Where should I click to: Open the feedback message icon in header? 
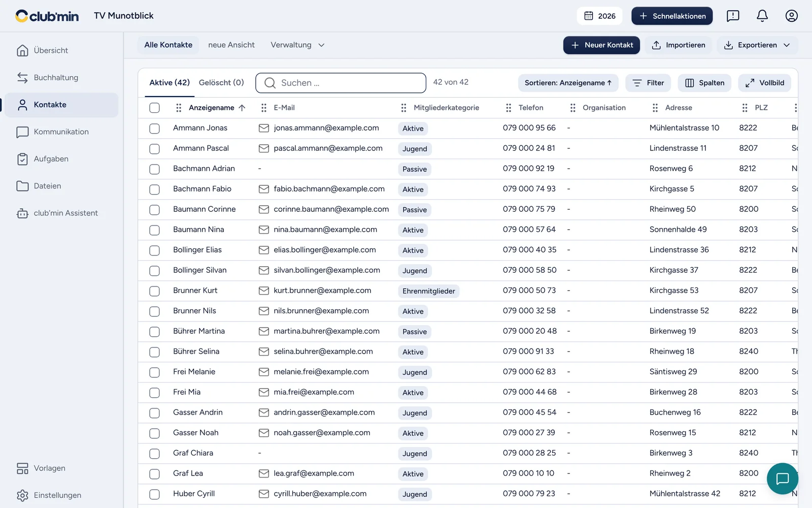point(733,16)
